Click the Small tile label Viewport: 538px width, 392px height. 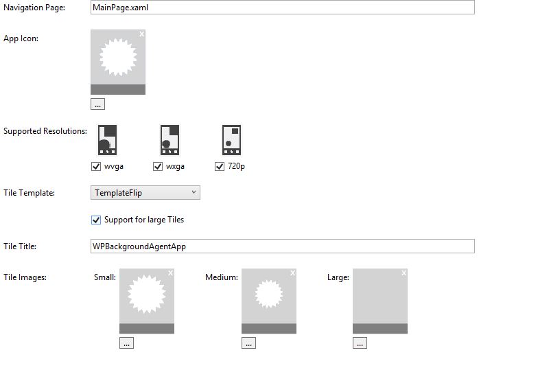(x=105, y=277)
